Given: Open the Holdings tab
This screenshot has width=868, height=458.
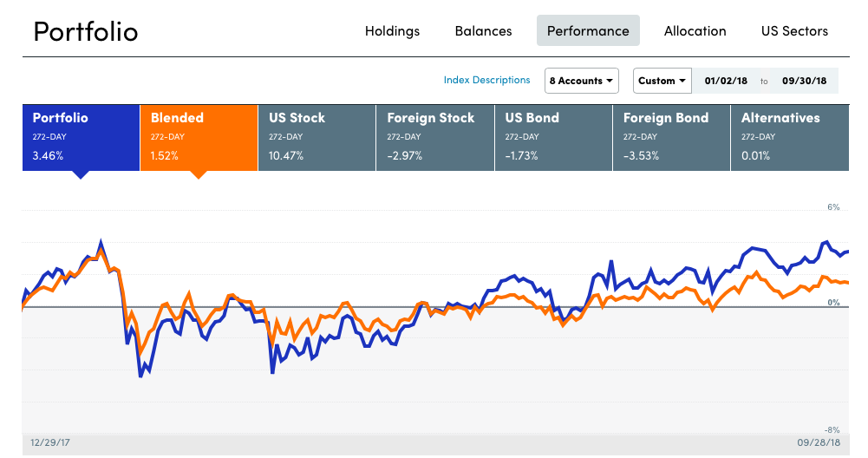Looking at the screenshot, I should tap(392, 31).
